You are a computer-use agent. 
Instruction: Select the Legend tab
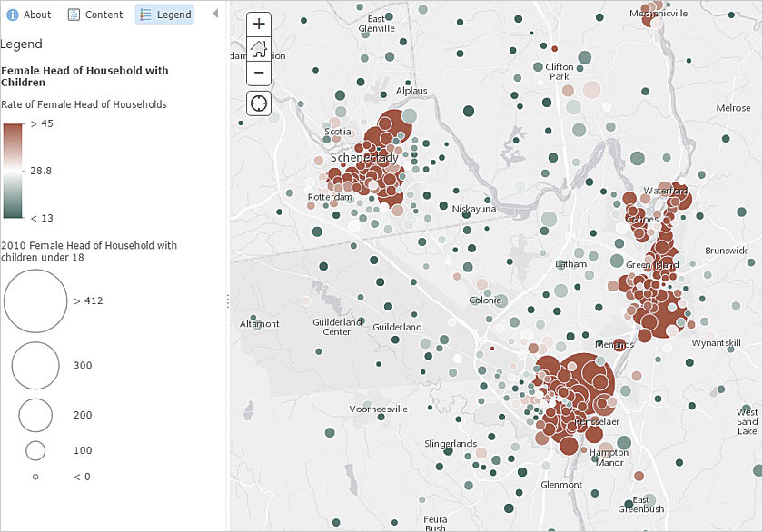click(164, 15)
